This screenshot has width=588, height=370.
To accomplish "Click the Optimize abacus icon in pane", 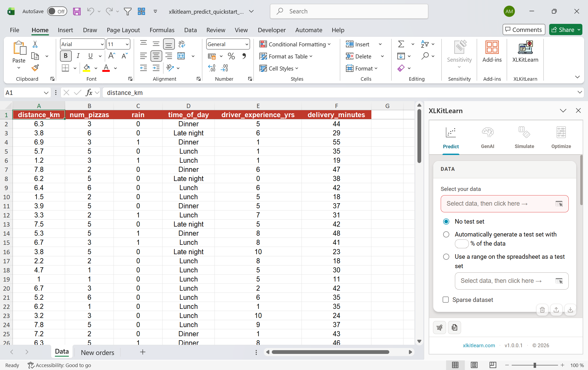I will click(561, 132).
